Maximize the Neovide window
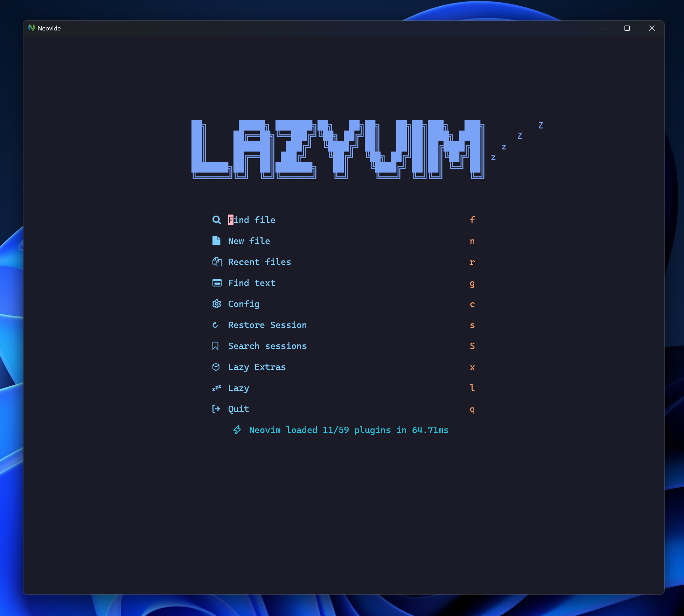The height and width of the screenshot is (616, 684). tap(627, 28)
